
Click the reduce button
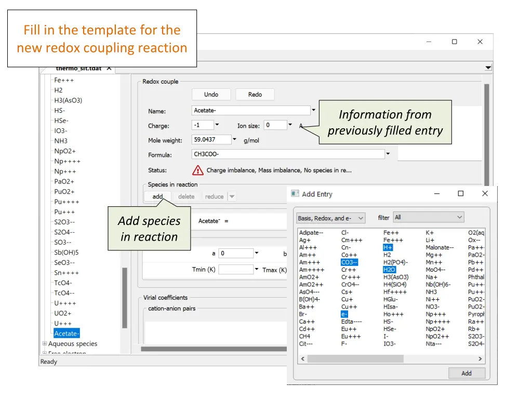[x=214, y=196]
